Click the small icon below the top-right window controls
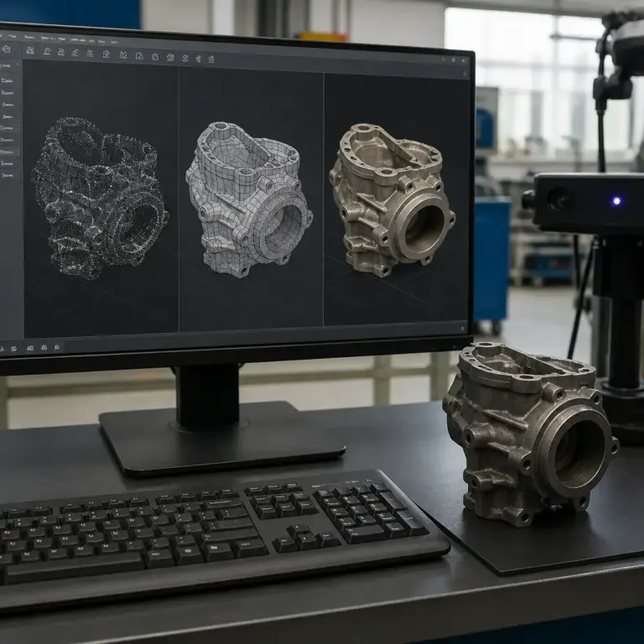Image resolution: width=644 pixels, height=644 pixels. click(x=465, y=74)
